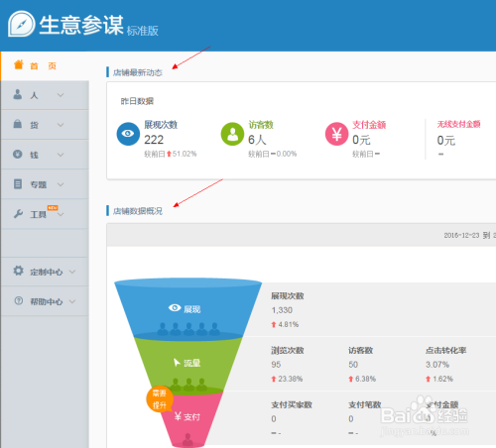Click the 50 访客数 value

tap(353, 365)
